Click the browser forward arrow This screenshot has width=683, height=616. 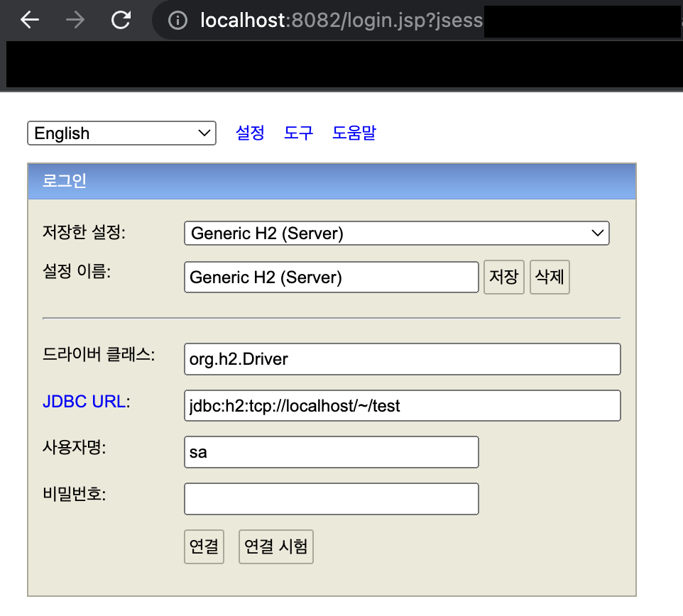[x=74, y=20]
